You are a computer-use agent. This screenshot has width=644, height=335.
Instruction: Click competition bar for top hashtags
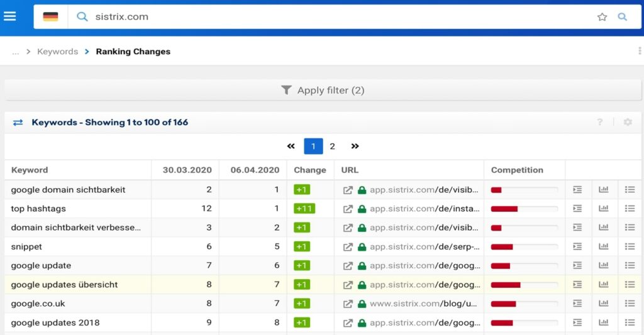(525, 209)
